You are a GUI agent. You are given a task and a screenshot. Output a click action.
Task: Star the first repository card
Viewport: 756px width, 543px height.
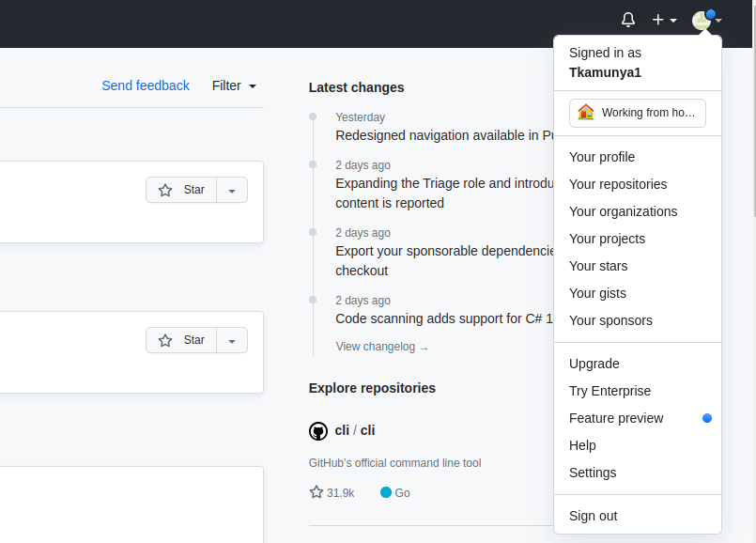tap(181, 190)
